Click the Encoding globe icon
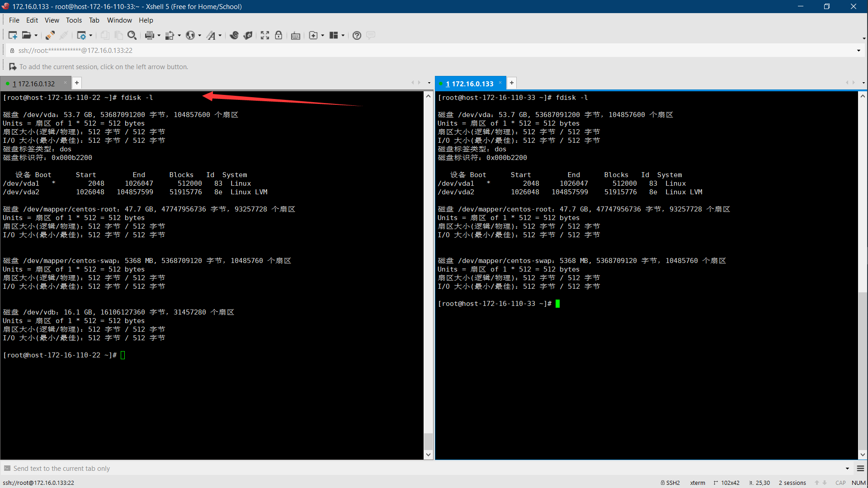Viewport: 868px width, 488px height. pyautogui.click(x=190, y=35)
